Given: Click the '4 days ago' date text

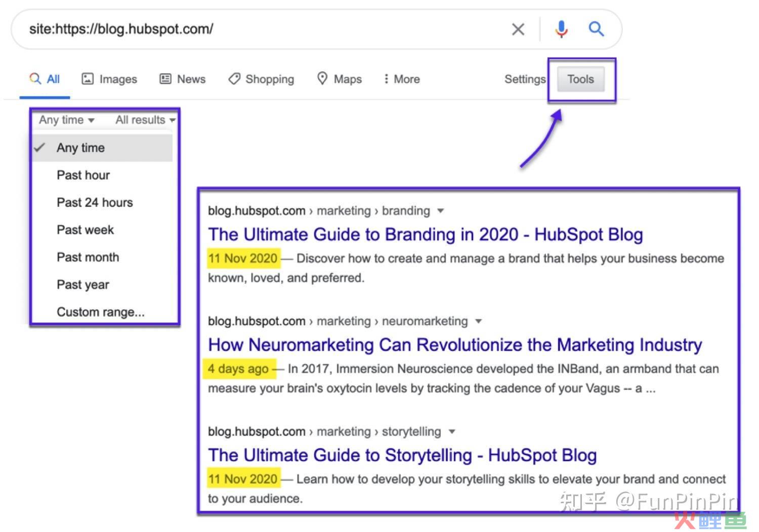Looking at the screenshot, I should tap(238, 369).
